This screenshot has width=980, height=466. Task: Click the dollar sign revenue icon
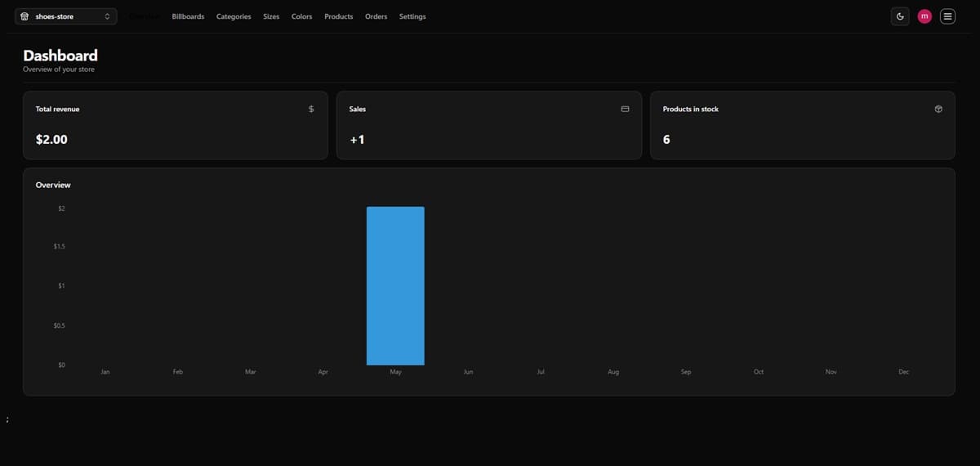(311, 109)
